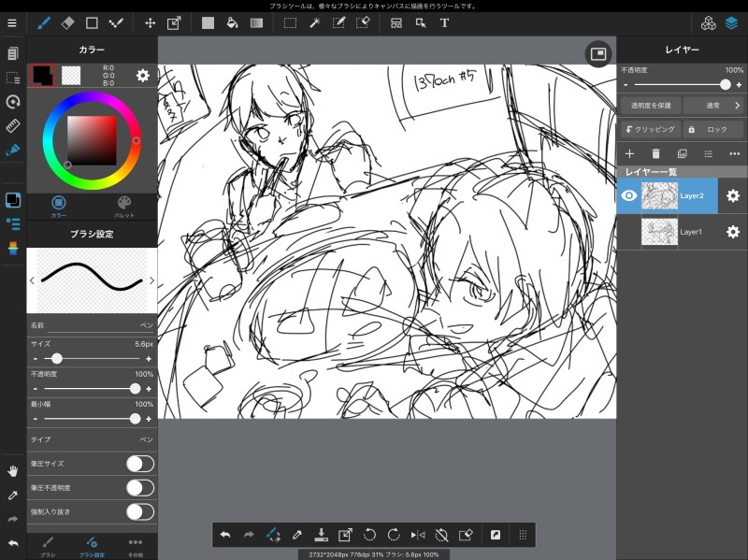Click undo in bottom floating toolbar
This screenshot has width=748, height=560.
[225, 535]
